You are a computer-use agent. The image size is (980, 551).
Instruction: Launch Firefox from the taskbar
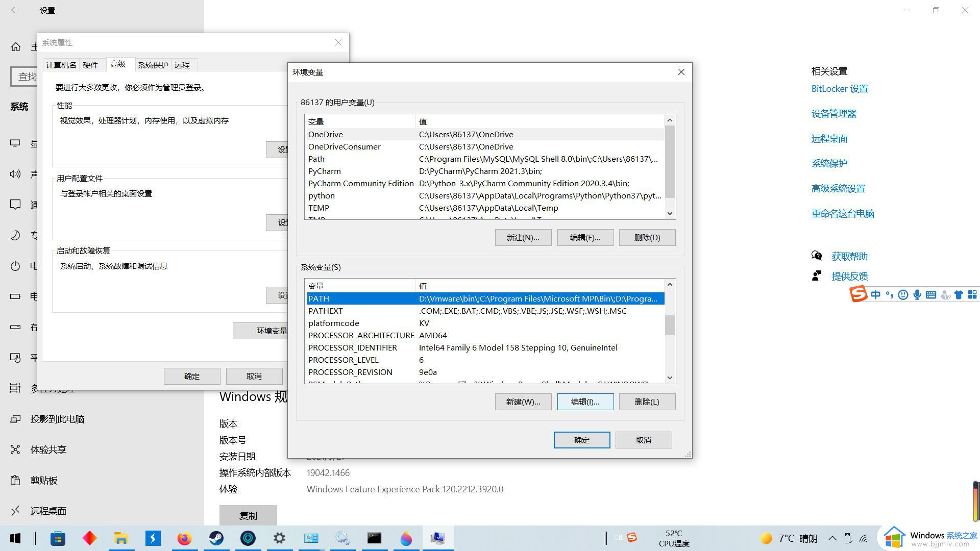184,538
